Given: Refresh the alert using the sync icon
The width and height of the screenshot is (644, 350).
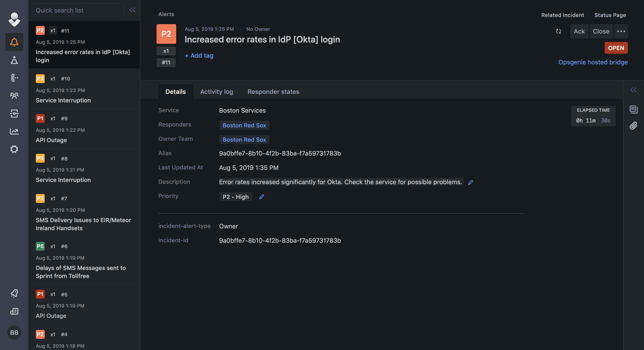Looking at the screenshot, I should pyautogui.click(x=559, y=32).
